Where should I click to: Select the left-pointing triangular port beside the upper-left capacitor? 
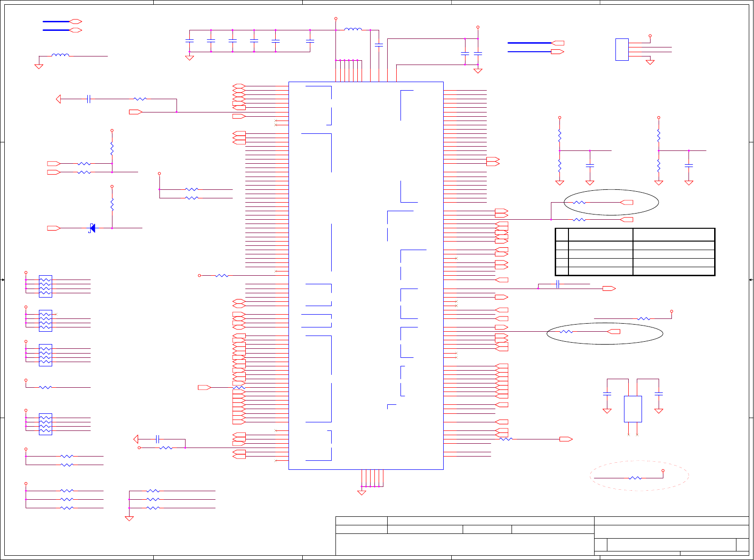pyautogui.click(x=58, y=99)
